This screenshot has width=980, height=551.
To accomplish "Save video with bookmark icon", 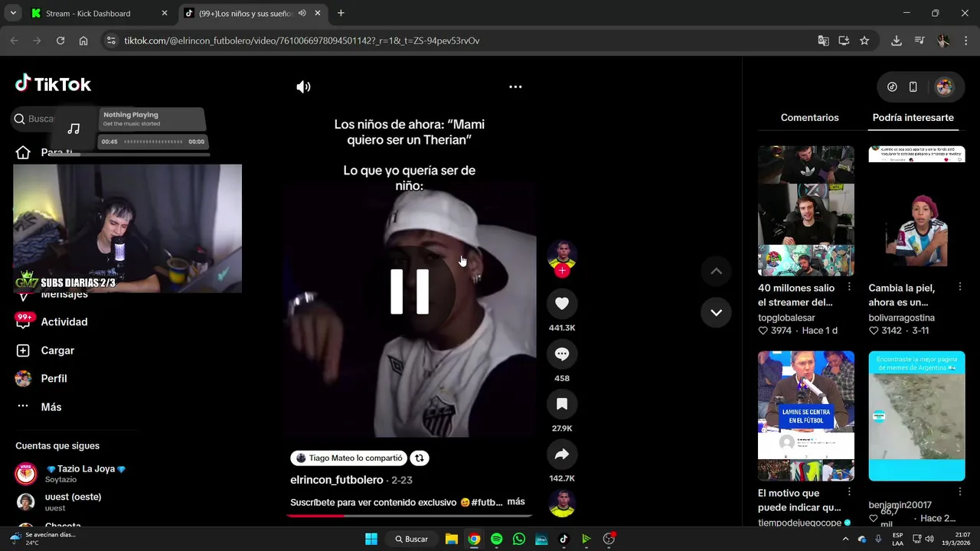I will click(562, 404).
